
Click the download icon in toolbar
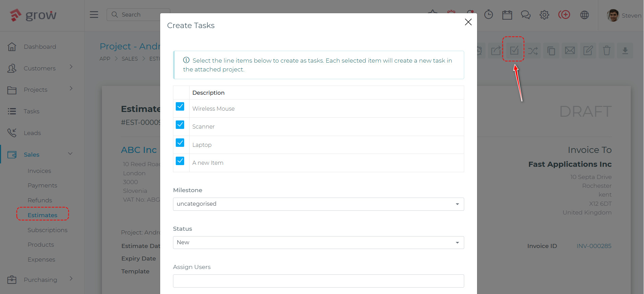pos(625,51)
